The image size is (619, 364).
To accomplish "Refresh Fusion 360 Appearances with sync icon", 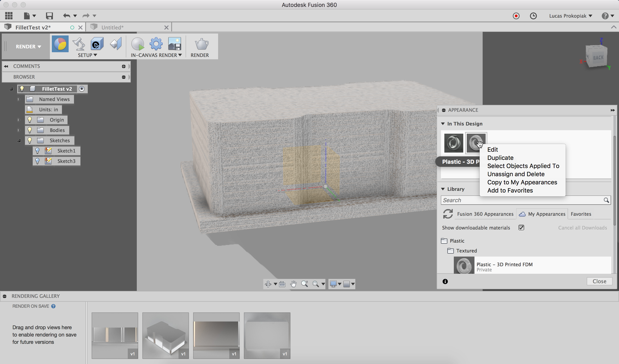I will point(448,214).
